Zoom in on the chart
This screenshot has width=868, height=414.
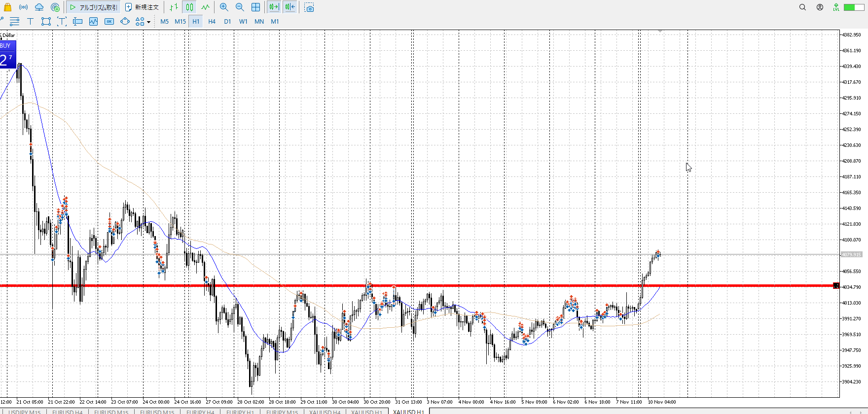[x=224, y=7]
